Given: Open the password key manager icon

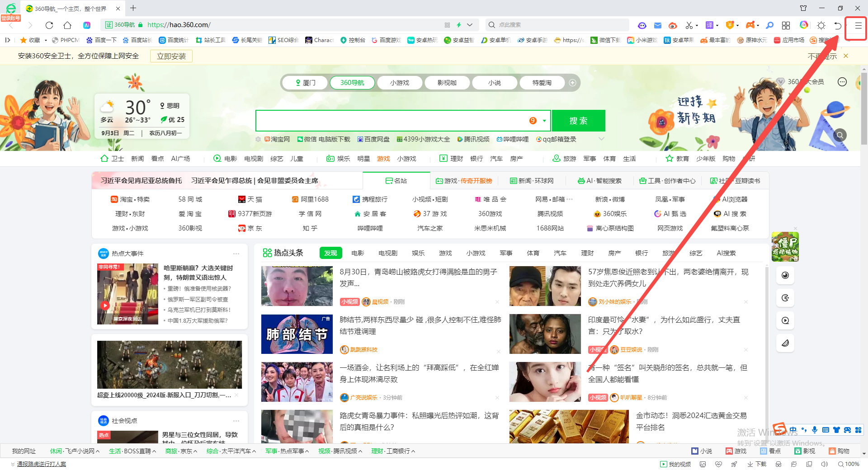Looking at the screenshot, I should point(770,25).
